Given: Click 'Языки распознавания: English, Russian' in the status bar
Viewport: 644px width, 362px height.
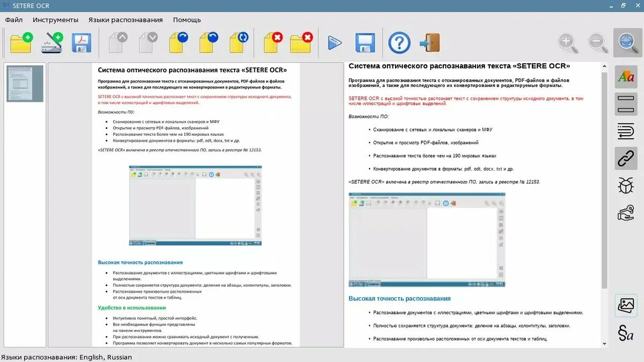Looking at the screenshot, I should [67, 357].
